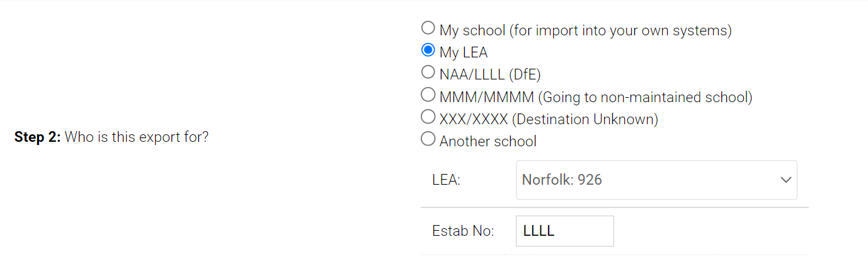Click the 'Who is this export for?' text
This screenshot has height=261, width=868.
[x=137, y=137]
